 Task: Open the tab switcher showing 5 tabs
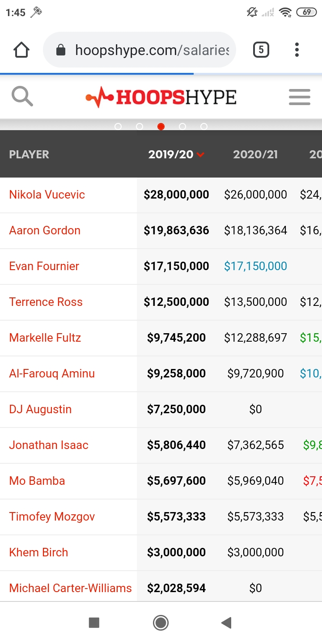[261, 50]
